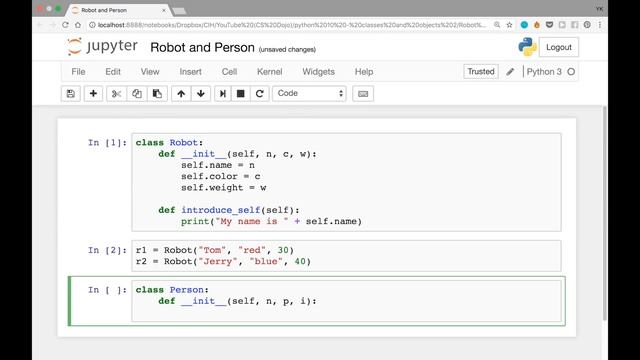Open the Cell menu

tap(229, 72)
